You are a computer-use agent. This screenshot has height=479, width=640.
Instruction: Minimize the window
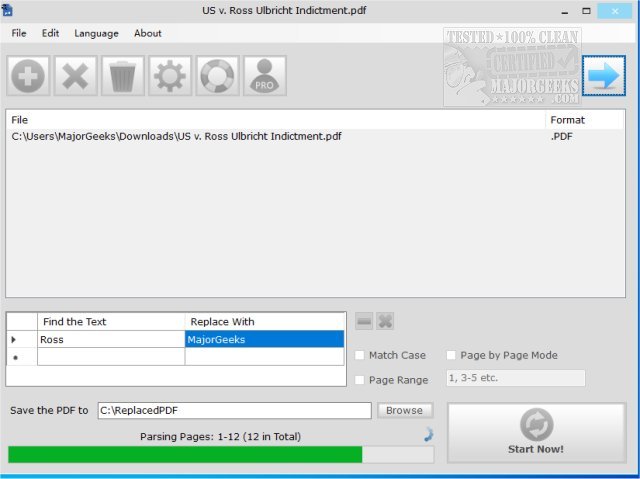[x=565, y=11]
